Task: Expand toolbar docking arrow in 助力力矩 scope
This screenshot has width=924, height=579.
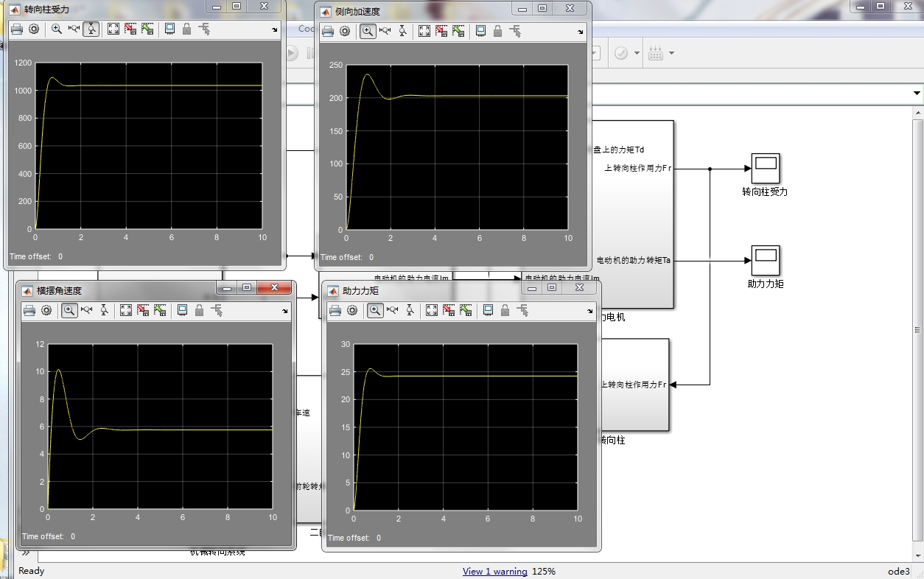Action: (x=592, y=311)
